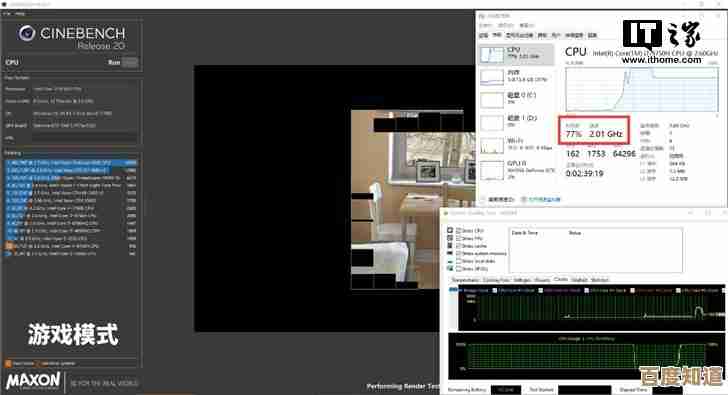Click the MAXON logo in Cinebench

pyautogui.click(x=33, y=381)
